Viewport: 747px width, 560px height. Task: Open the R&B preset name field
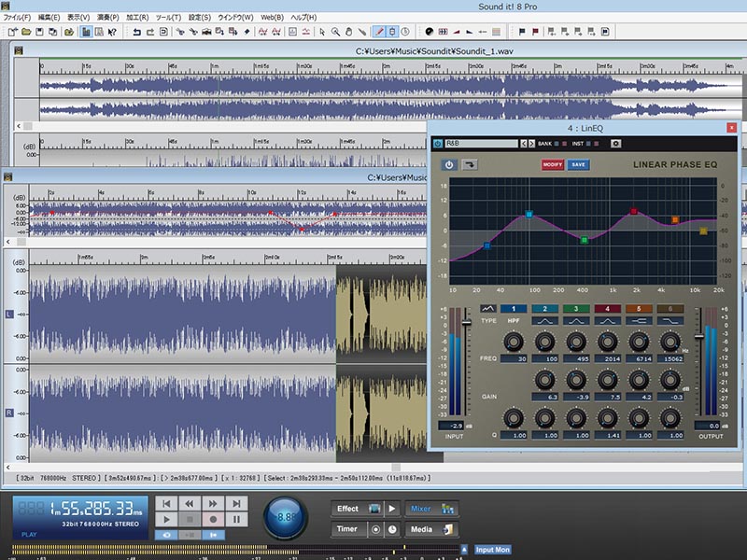tap(481, 144)
